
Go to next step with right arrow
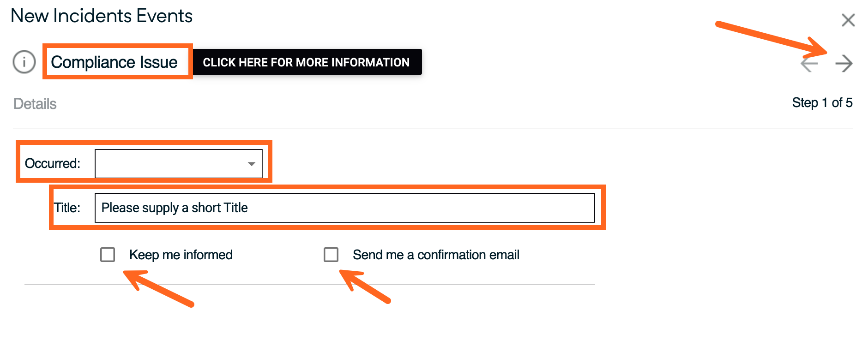point(844,64)
